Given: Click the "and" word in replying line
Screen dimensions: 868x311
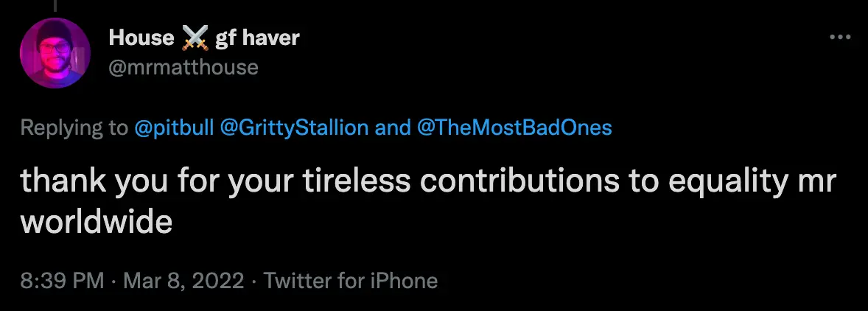Looking at the screenshot, I should tap(392, 127).
